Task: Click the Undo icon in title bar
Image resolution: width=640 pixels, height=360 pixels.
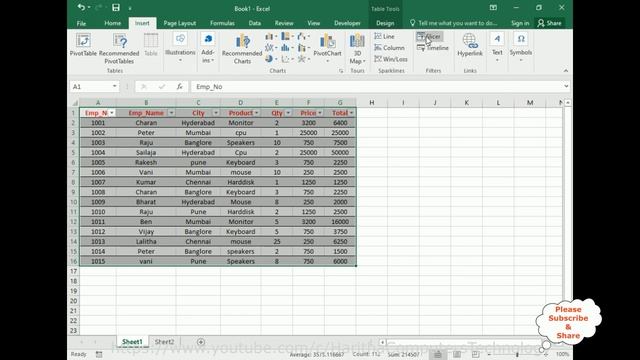Action: click(x=81, y=7)
